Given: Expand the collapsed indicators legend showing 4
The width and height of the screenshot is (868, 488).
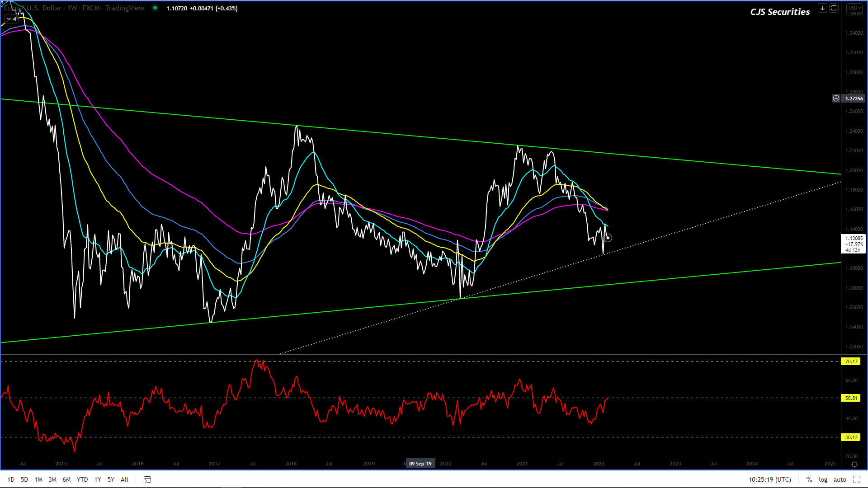Looking at the screenshot, I should tap(11, 19).
